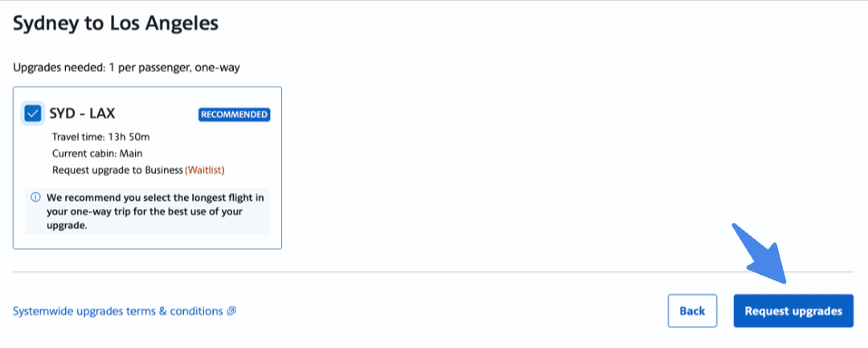Submit with the Request upgrades button
Screen dimensions: 868x348
click(792, 311)
